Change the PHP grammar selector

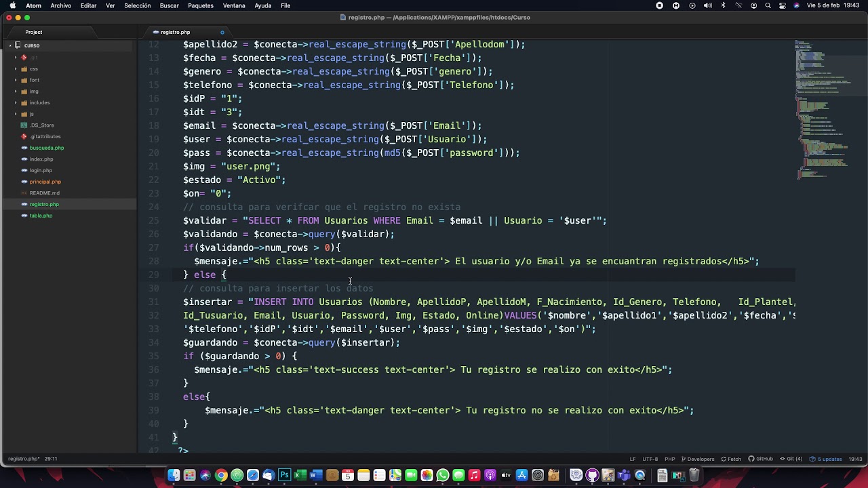(x=669, y=459)
